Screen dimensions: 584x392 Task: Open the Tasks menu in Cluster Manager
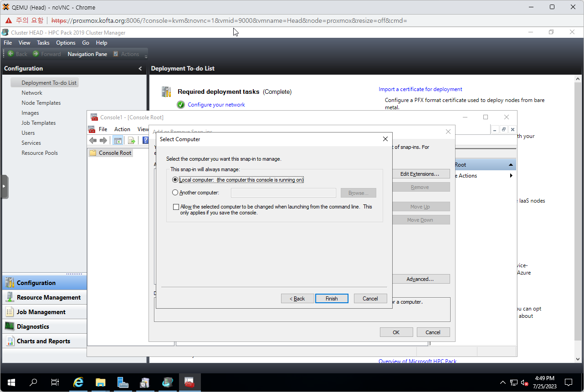pyautogui.click(x=43, y=43)
